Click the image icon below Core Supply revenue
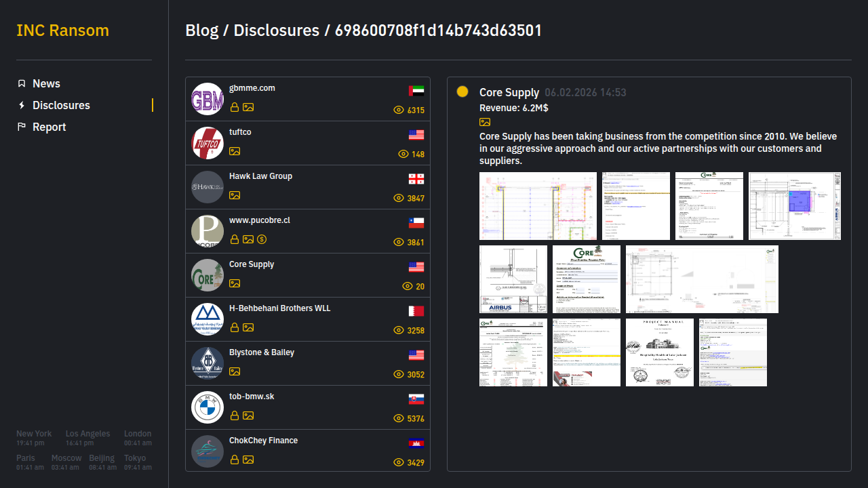Viewport: 868px width, 488px height. [485, 122]
